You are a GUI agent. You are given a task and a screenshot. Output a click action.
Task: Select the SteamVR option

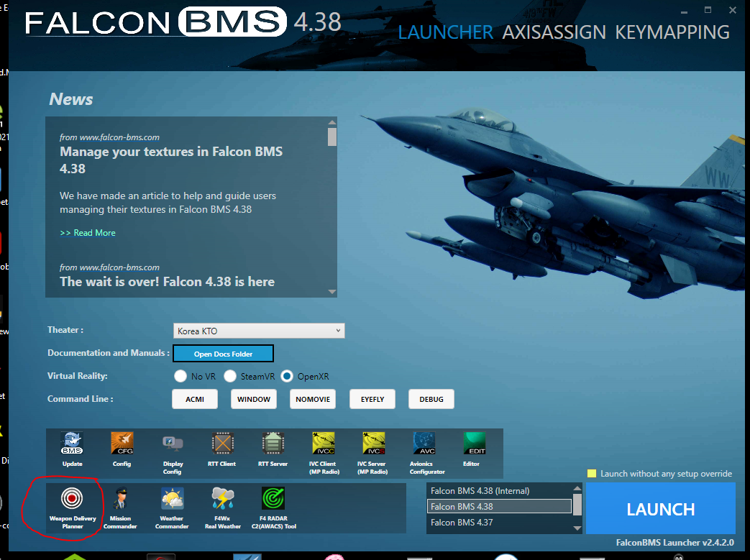click(x=230, y=376)
